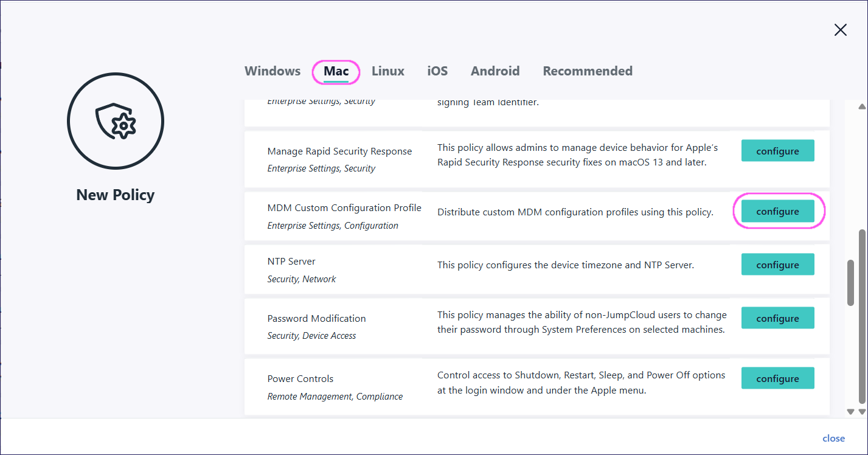
Task: Open the Recommended tab
Action: (588, 71)
